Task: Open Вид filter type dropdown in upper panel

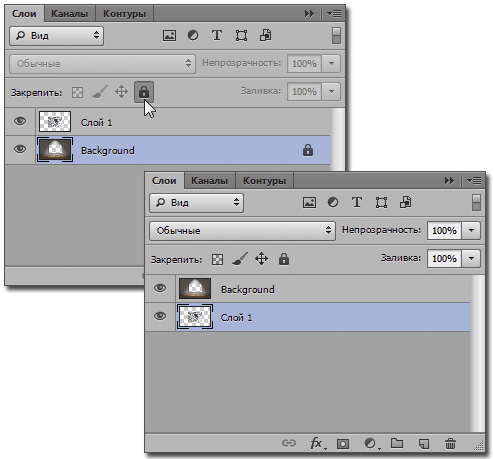Action: [x=57, y=36]
